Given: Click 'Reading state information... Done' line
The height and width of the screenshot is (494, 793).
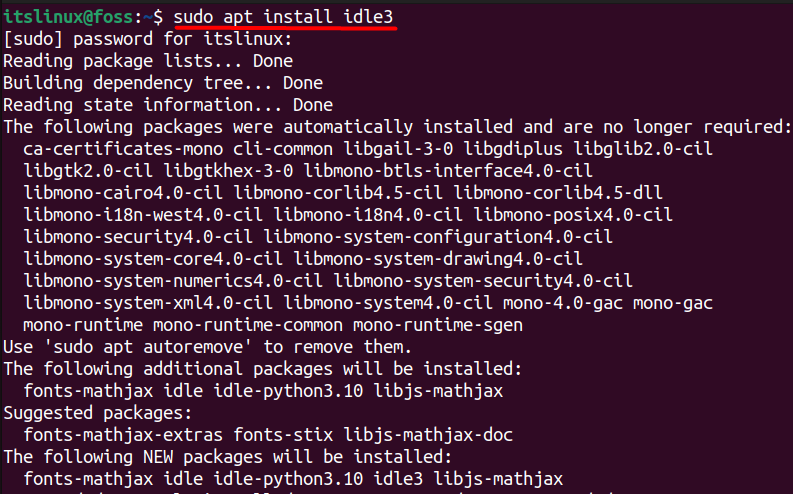Looking at the screenshot, I should pyautogui.click(x=168, y=105).
